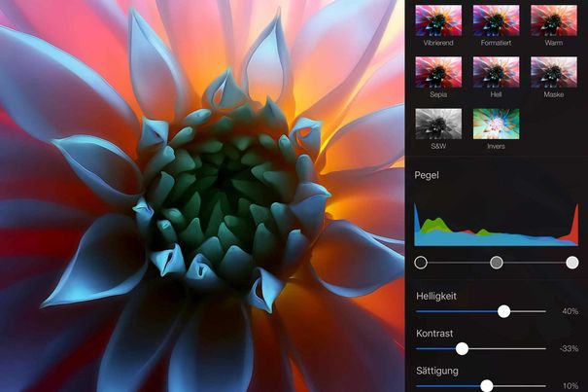Apply the Hell filter thumbnail

(x=496, y=72)
